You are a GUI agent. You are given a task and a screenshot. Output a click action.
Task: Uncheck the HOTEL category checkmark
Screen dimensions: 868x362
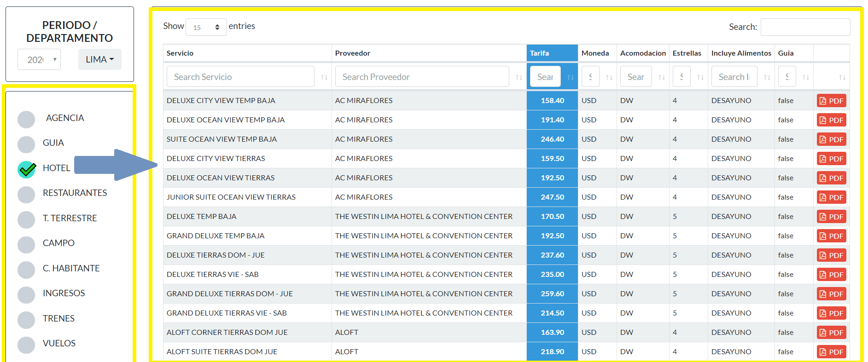coord(27,169)
